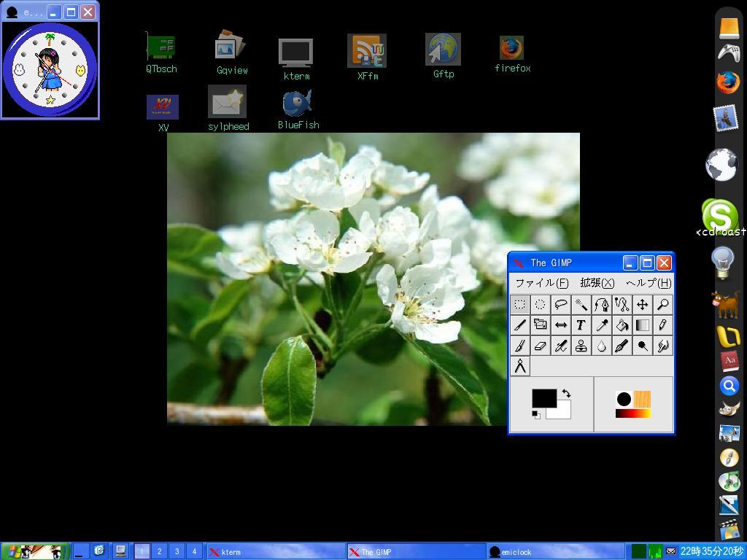Viewport: 747px width, 560px height.
Task: Activate the Fuzzy Select magic wand
Action: pos(581,305)
